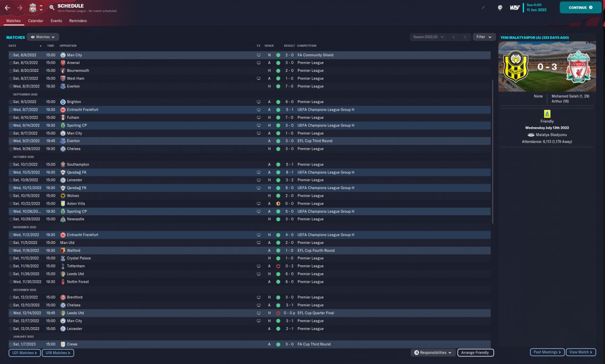605x364 pixels.
Task: Click the Arrange Friendly button
Action: pos(475,353)
